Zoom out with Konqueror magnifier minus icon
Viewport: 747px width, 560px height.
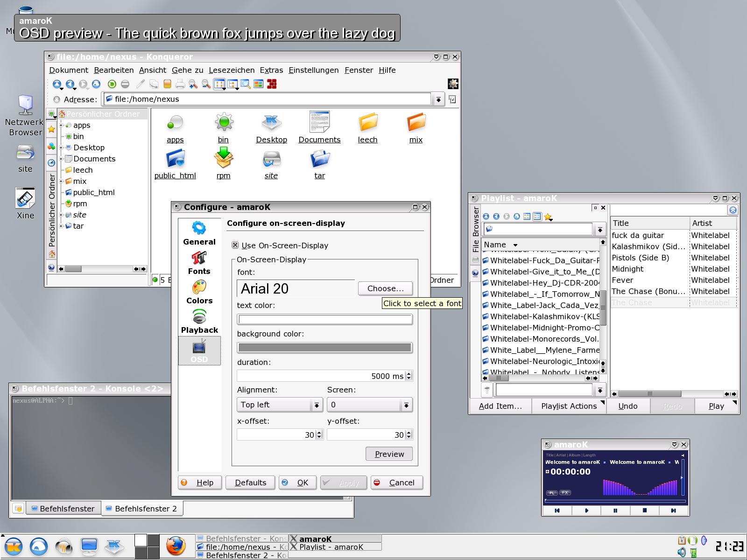click(206, 84)
